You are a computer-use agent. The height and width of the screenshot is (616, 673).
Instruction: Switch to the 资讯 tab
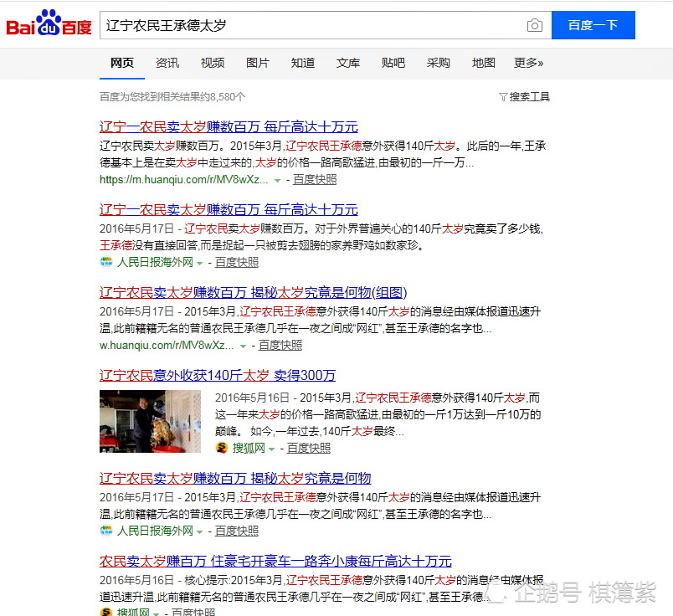167,63
